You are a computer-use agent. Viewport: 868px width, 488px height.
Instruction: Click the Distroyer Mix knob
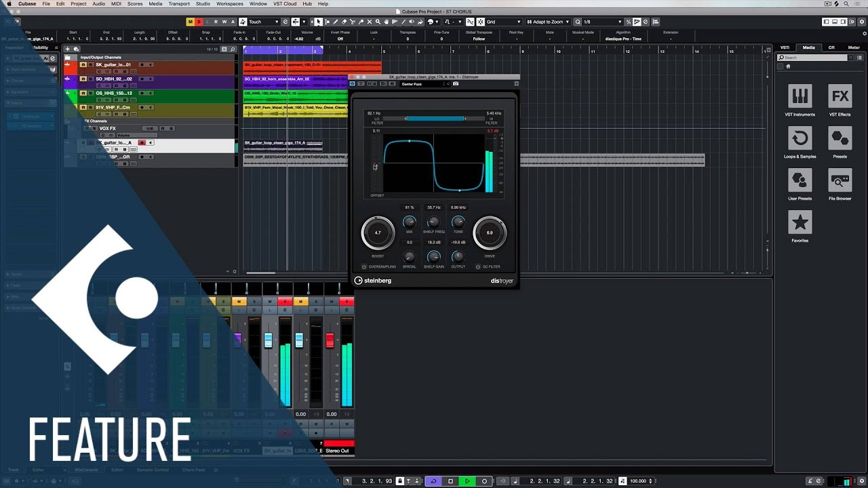[x=409, y=222]
